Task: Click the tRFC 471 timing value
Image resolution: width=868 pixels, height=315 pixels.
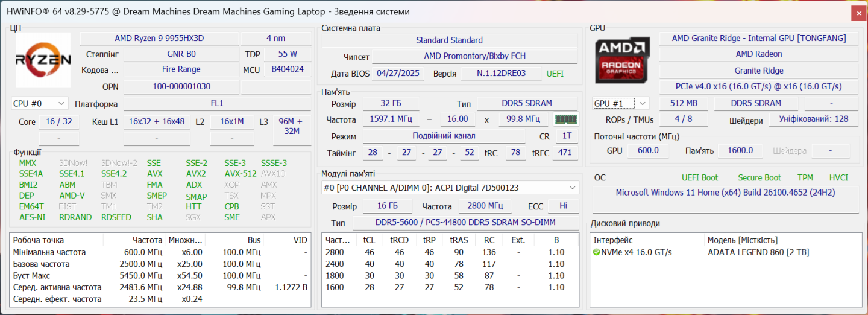Action: click(565, 153)
